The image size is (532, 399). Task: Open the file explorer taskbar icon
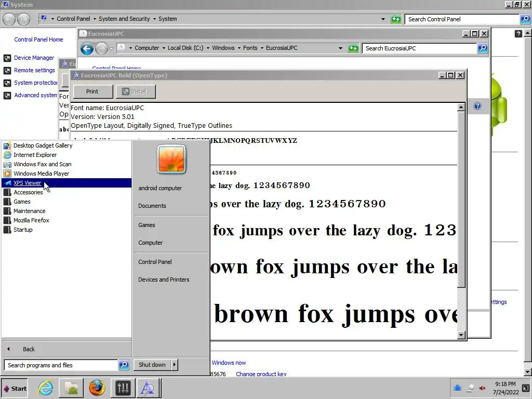point(71,388)
